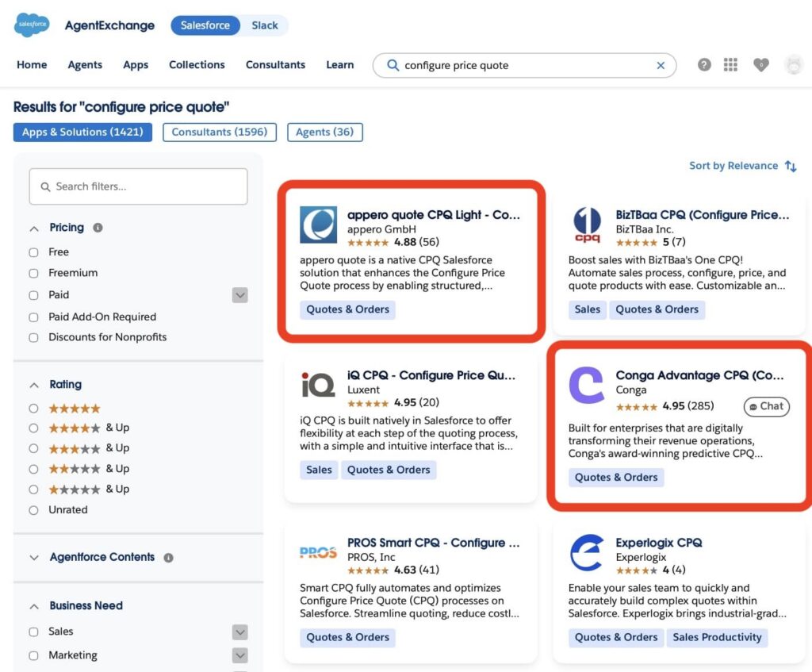Open iQ CPQ - Configure Price listing title

431,375
